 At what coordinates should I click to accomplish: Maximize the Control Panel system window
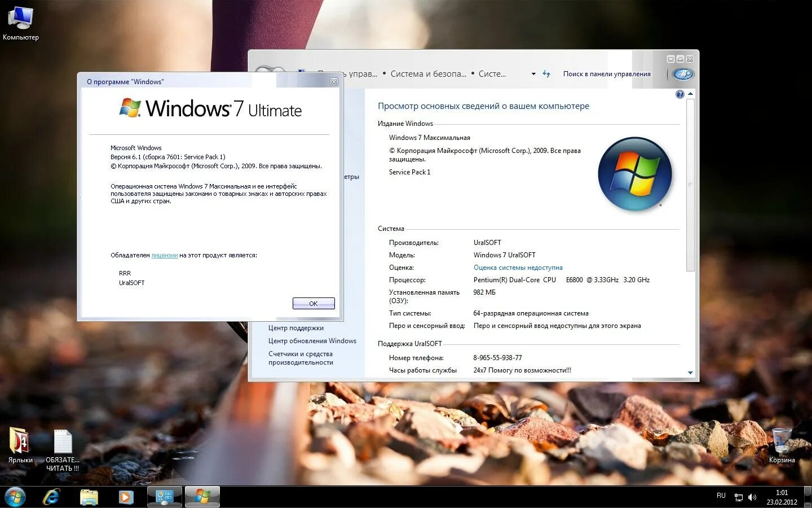pos(680,59)
